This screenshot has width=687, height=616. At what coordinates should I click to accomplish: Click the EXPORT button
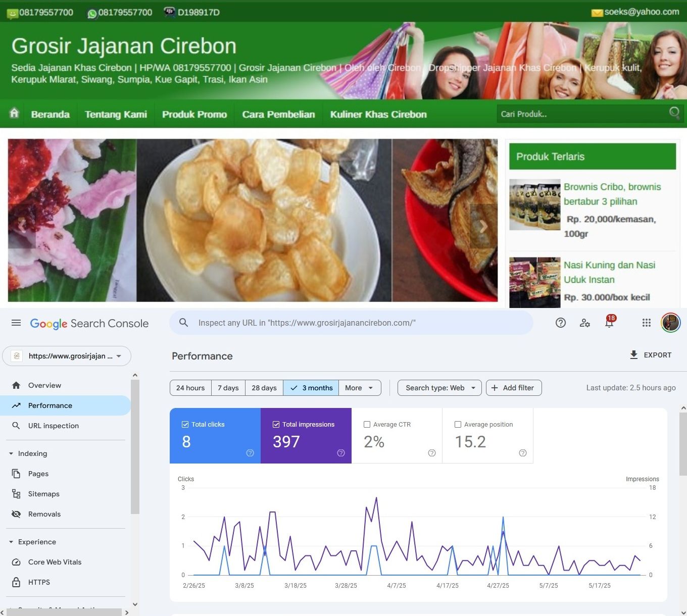pyautogui.click(x=650, y=355)
